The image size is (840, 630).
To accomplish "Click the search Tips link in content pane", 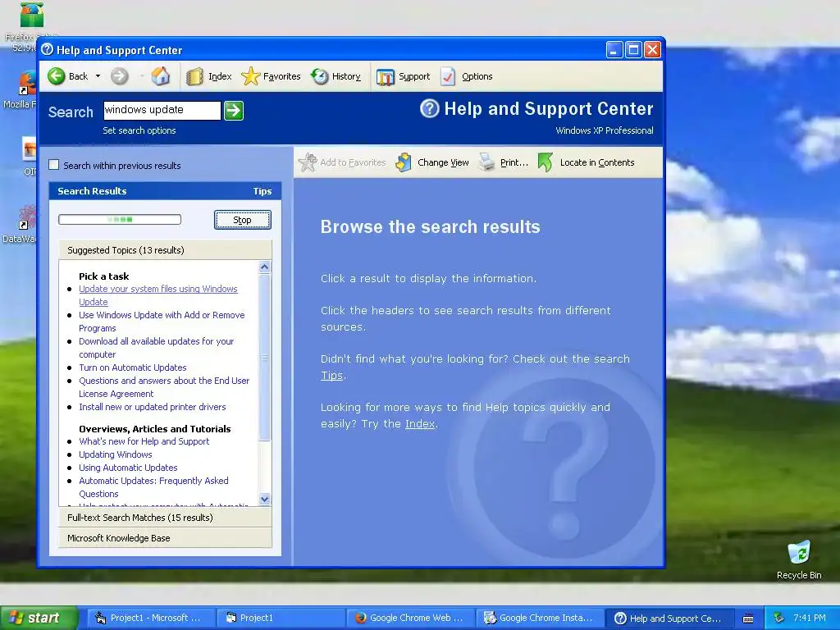I will (331, 376).
